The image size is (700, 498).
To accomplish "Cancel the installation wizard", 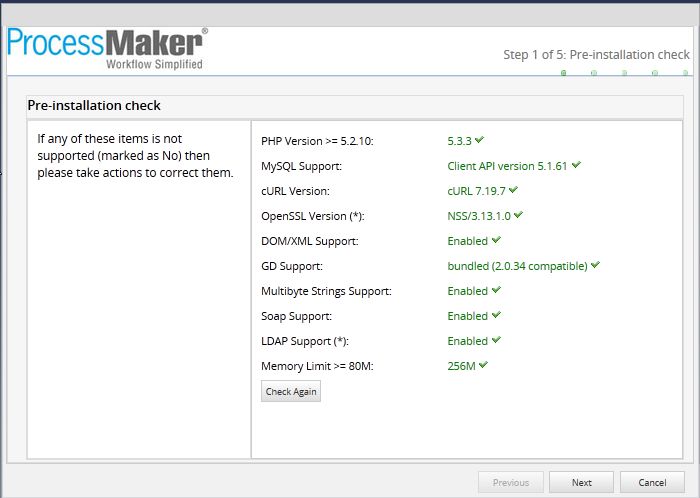I will [x=652, y=482].
